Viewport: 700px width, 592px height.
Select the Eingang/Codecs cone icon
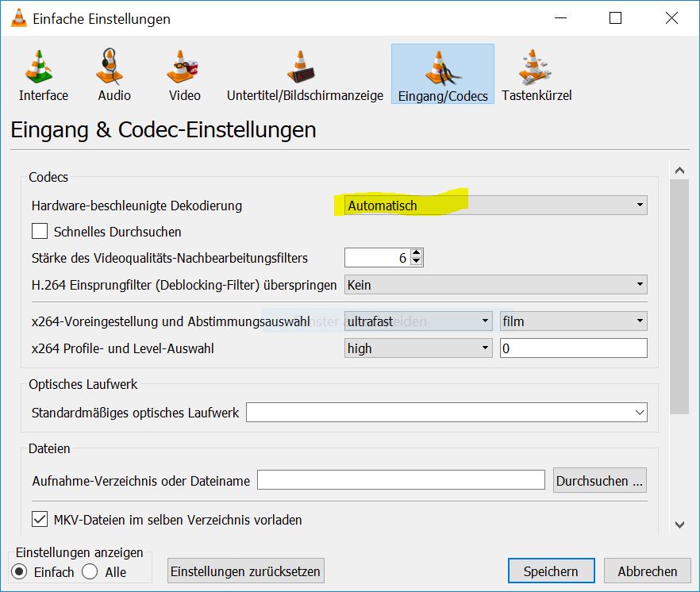point(442,68)
